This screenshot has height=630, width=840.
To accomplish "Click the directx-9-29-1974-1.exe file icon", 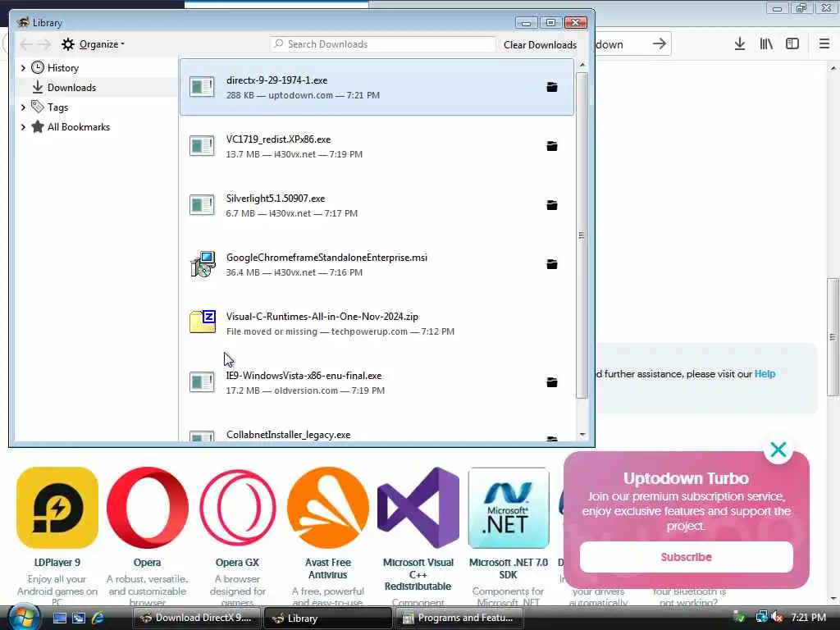I will coord(202,87).
